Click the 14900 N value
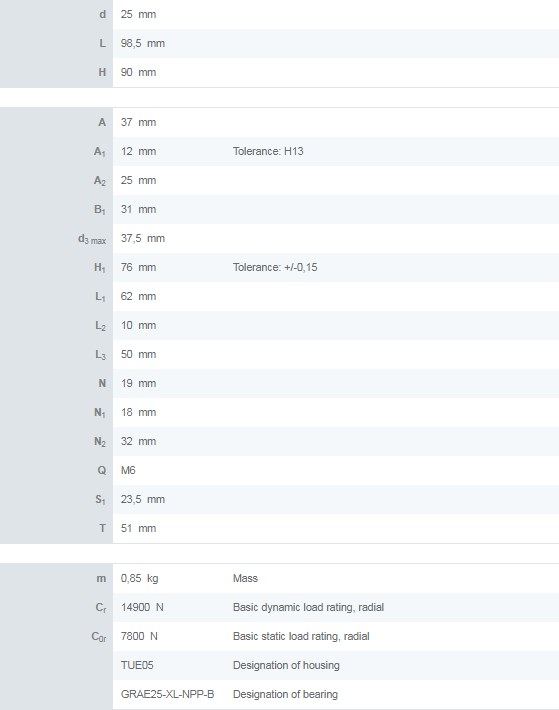 [142, 607]
